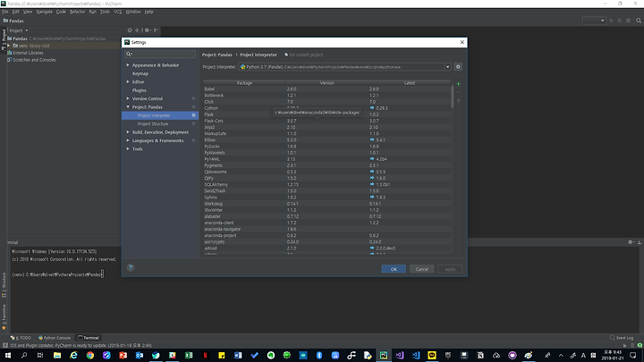Click the install package plus icon
This screenshot has width=644, height=362.
tap(458, 84)
